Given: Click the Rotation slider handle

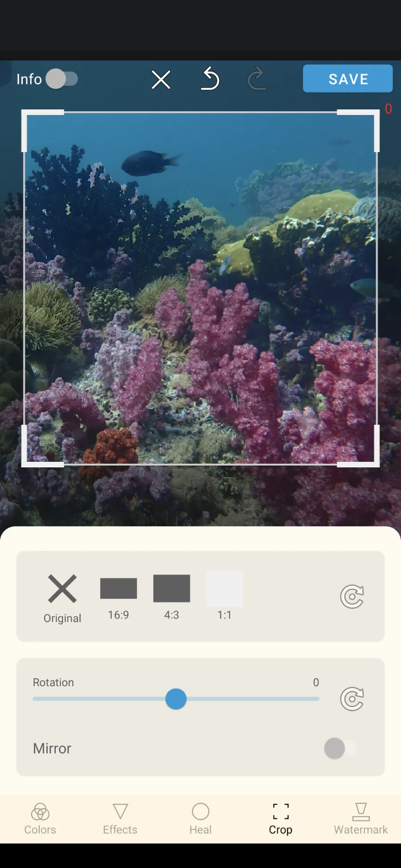Looking at the screenshot, I should pyautogui.click(x=176, y=699).
